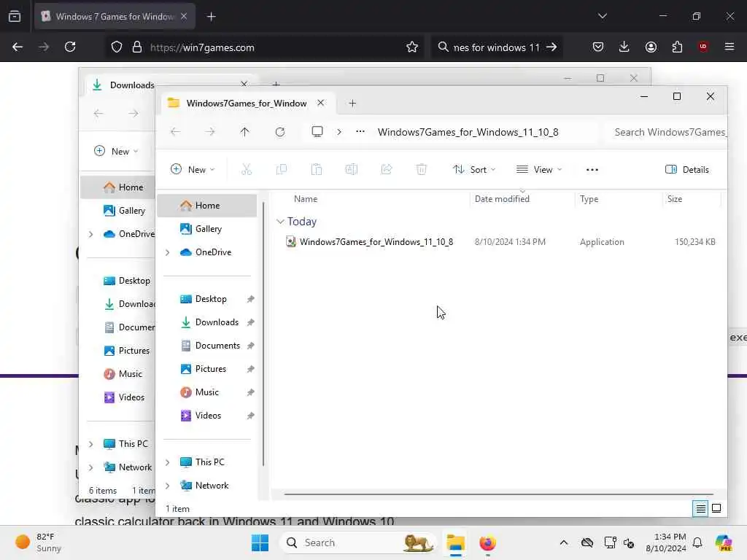Toggle the Details pane

687,169
